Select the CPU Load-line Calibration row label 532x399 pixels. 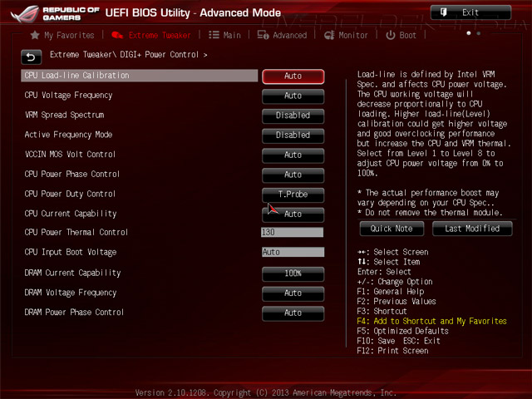click(x=140, y=76)
